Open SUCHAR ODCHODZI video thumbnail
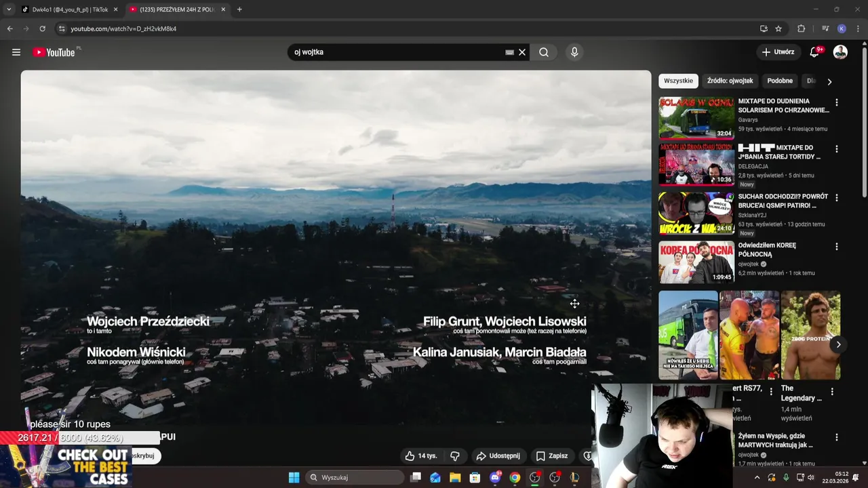The height and width of the screenshot is (488, 868). [x=696, y=213]
